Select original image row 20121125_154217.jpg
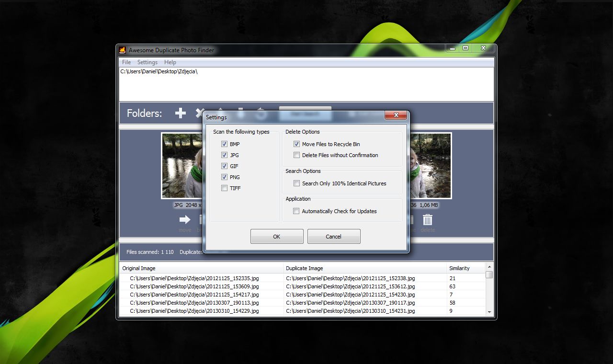 (194, 295)
